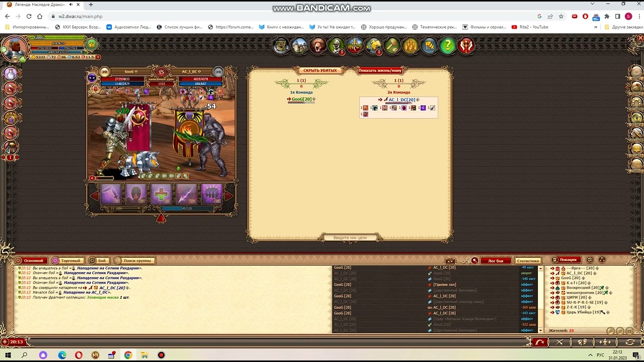Click the blue energy bar 49/120
The height and width of the screenshot is (362, 644).
coord(187,208)
